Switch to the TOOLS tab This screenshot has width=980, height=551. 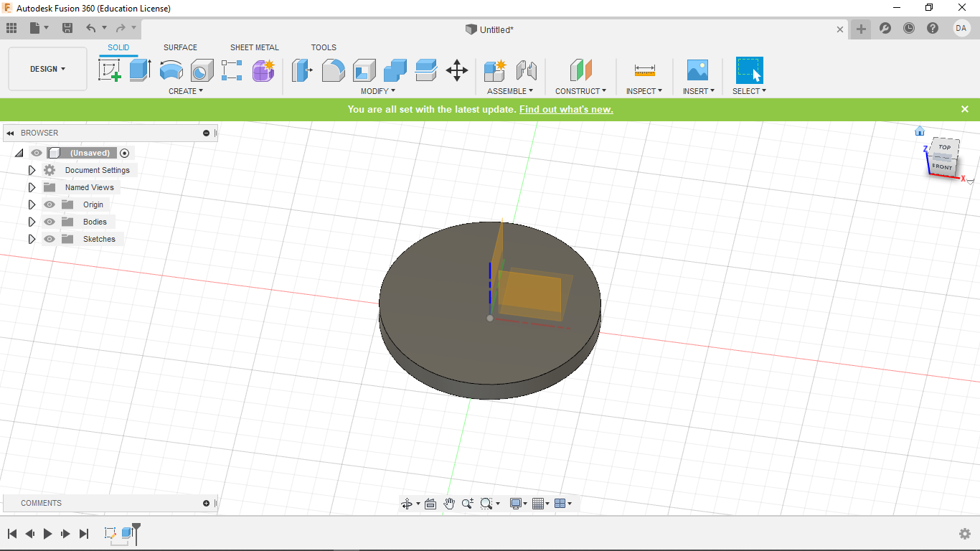point(324,47)
